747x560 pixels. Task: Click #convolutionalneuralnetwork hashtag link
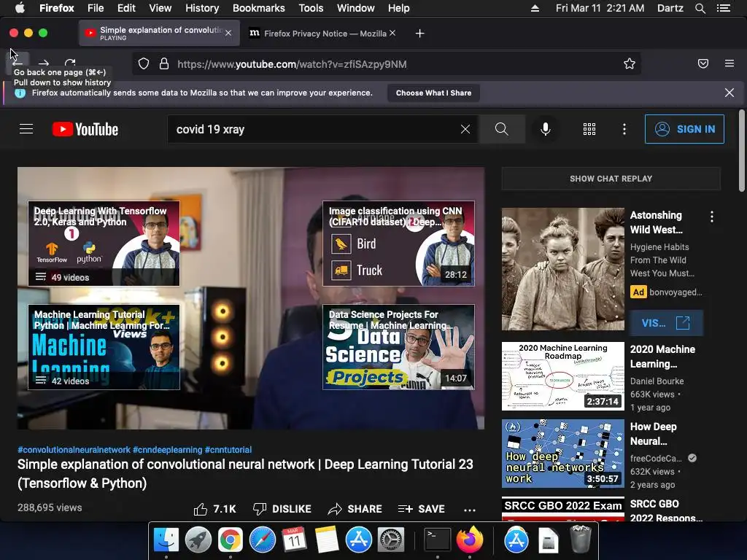(x=74, y=449)
